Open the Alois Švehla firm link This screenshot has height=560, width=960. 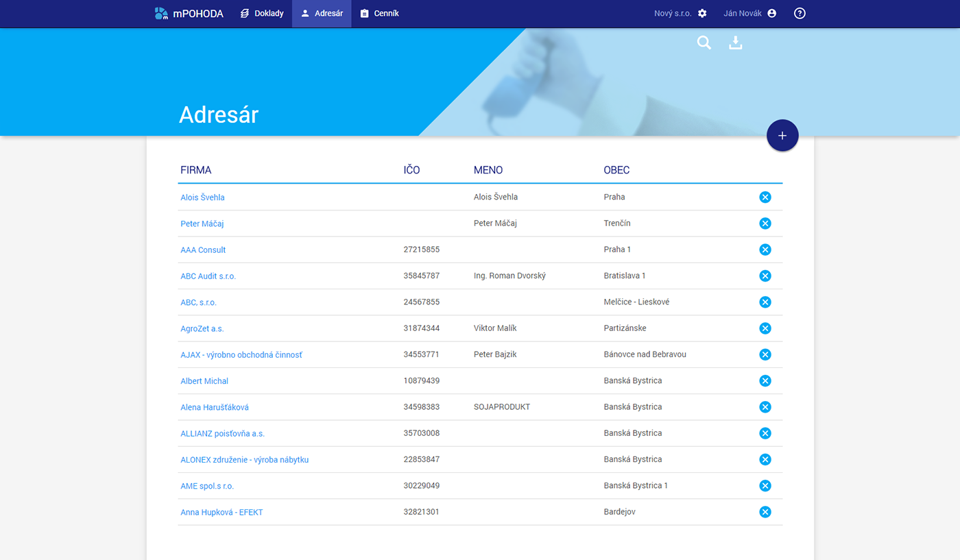[202, 197]
